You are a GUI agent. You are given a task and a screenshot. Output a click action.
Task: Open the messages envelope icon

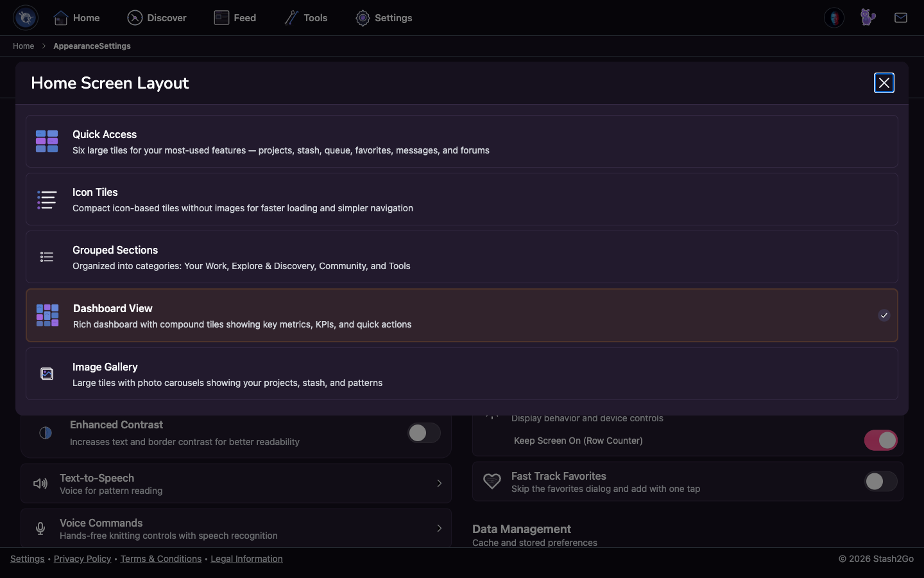901,18
